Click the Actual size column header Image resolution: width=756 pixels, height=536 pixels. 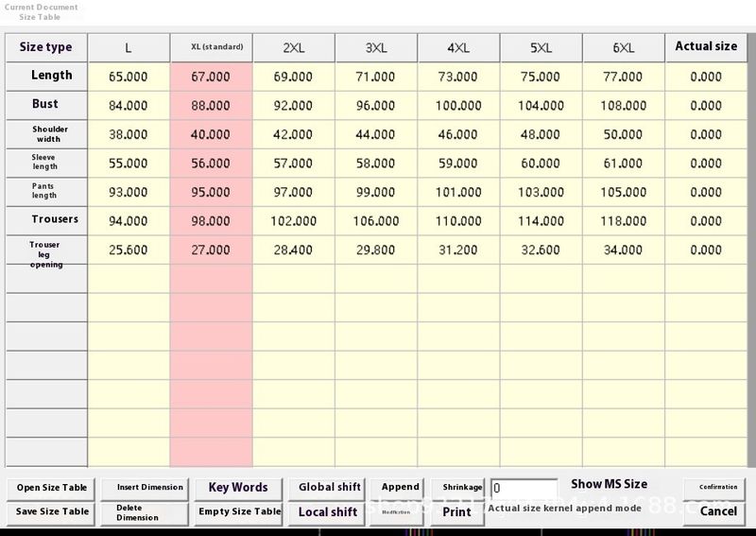[706, 47]
